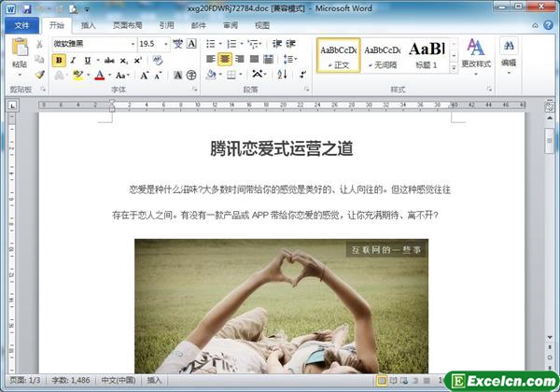Apply the 无间隔 (No Spacing) style
This screenshot has width=560, height=392.
pos(383,55)
